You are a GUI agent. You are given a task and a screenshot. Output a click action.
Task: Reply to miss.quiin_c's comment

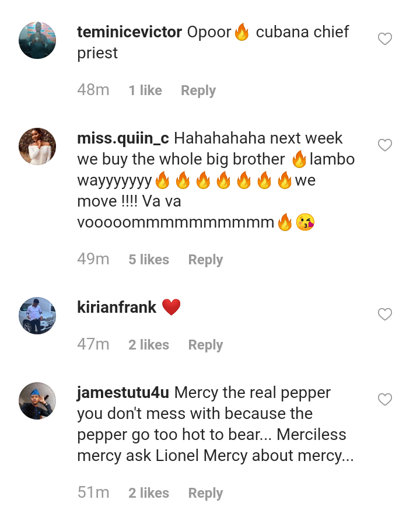point(205,260)
